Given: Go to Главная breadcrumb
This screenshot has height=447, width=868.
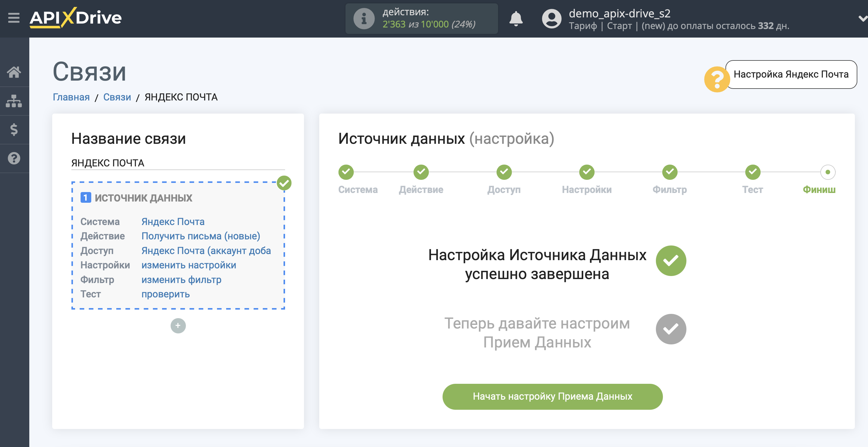Looking at the screenshot, I should point(71,97).
